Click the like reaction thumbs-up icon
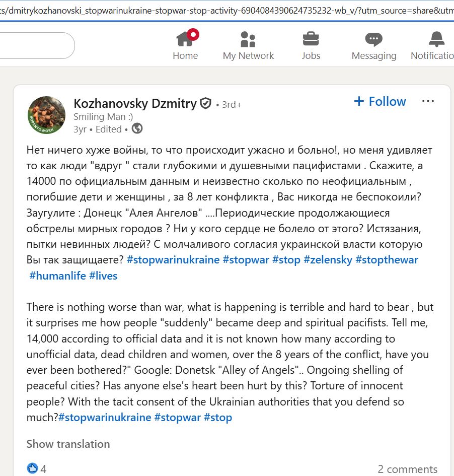Screen dimensions: 454x476 tap(33, 468)
